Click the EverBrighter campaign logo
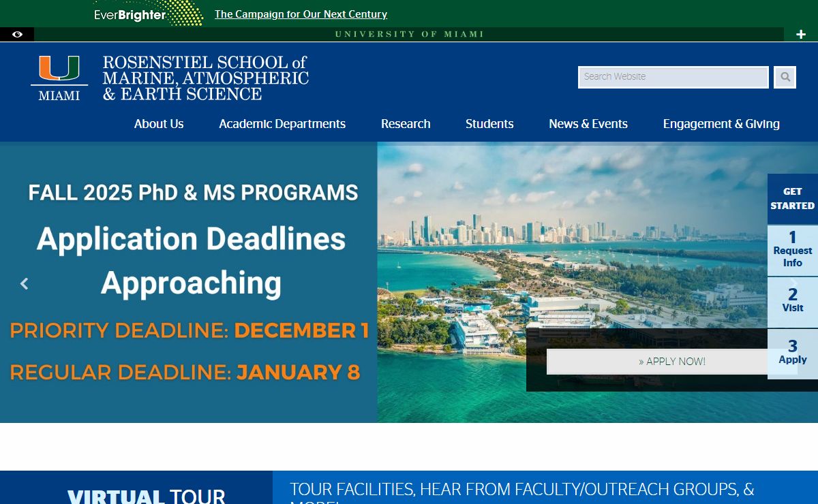818x504 pixels. [148, 14]
